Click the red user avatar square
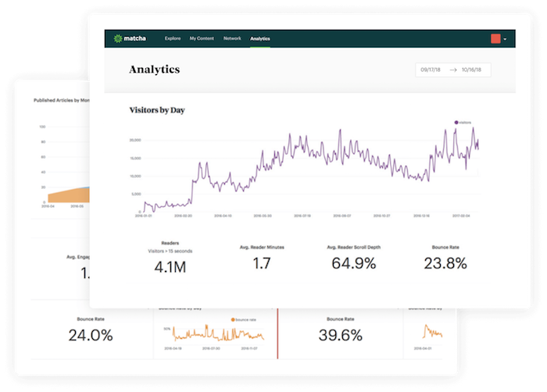Image resolution: width=547 pixels, height=392 pixels. click(495, 38)
